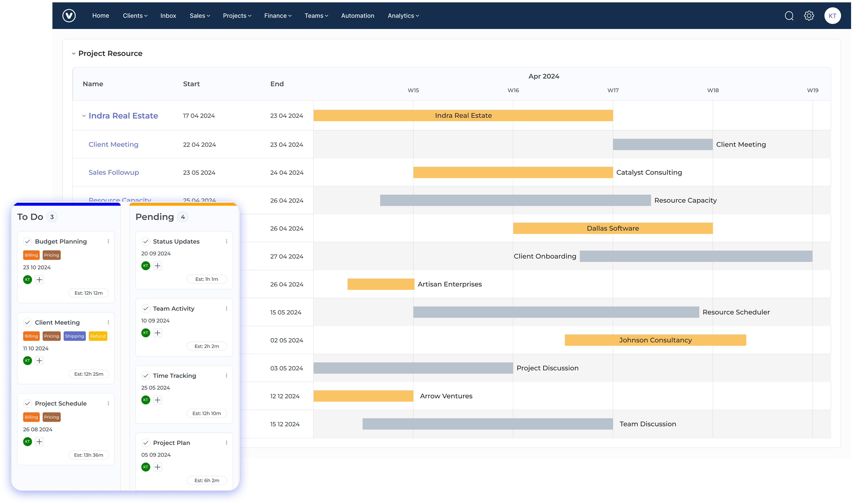Screen dimensions: 853x504
Task: Open Sales Followup link
Action: [x=114, y=173]
